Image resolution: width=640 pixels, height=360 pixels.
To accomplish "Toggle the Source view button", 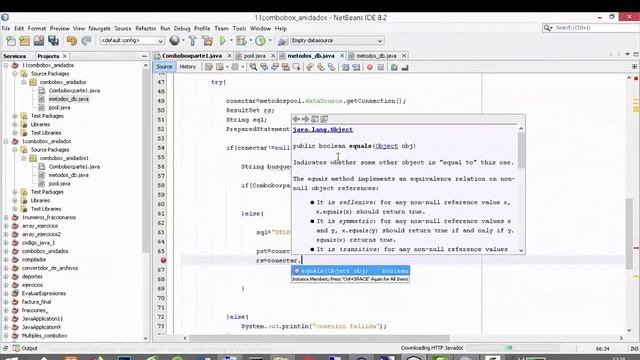I will tap(164, 67).
